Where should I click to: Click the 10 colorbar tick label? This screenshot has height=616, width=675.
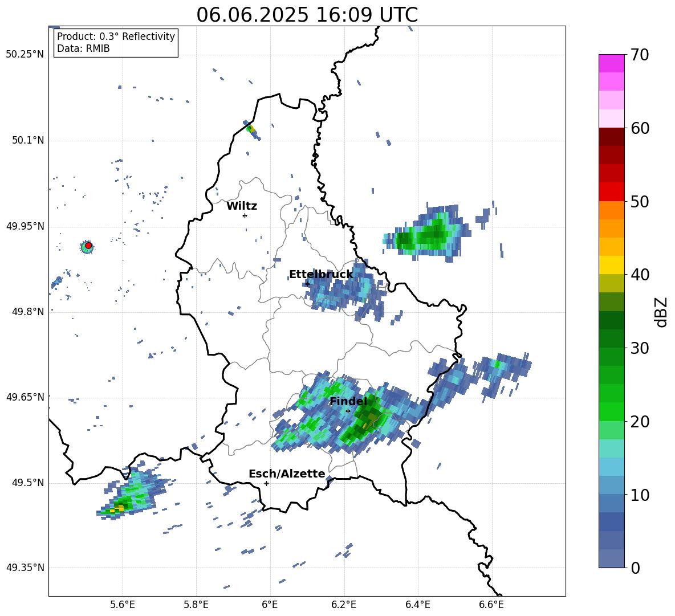640,495
